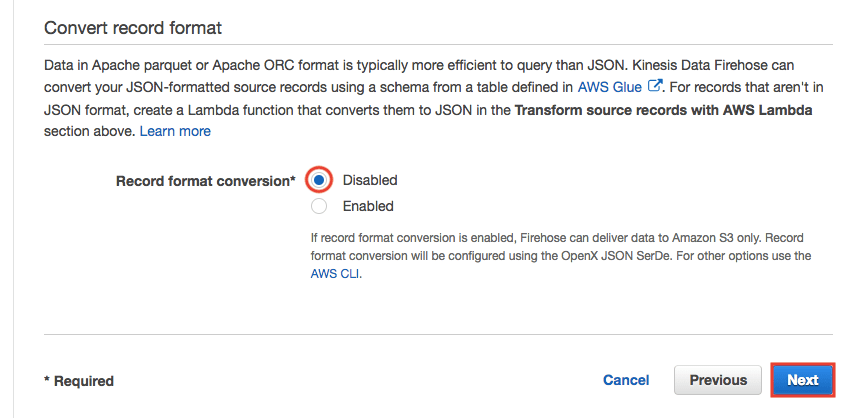Select the Enabled radio button

(x=319, y=206)
